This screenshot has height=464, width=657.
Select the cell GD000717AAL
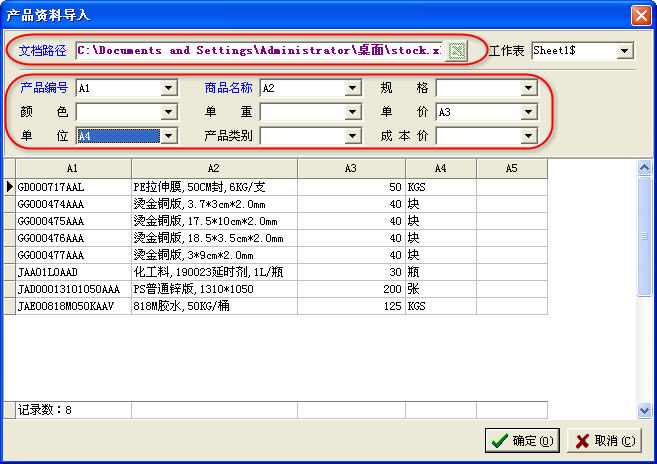(73, 187)
